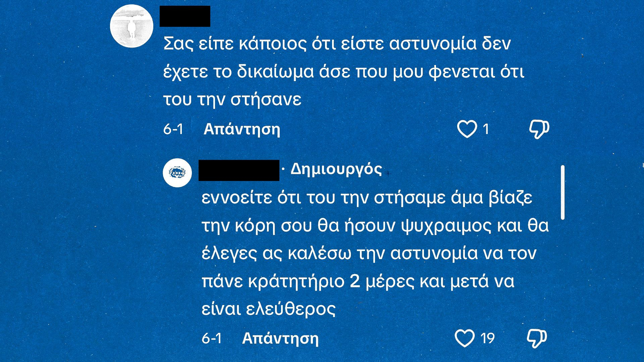The width and height of the screenshot is (644, 362).
Task: Click the text line 'του την στήσανε'
Action: click(x=232, y=100)
